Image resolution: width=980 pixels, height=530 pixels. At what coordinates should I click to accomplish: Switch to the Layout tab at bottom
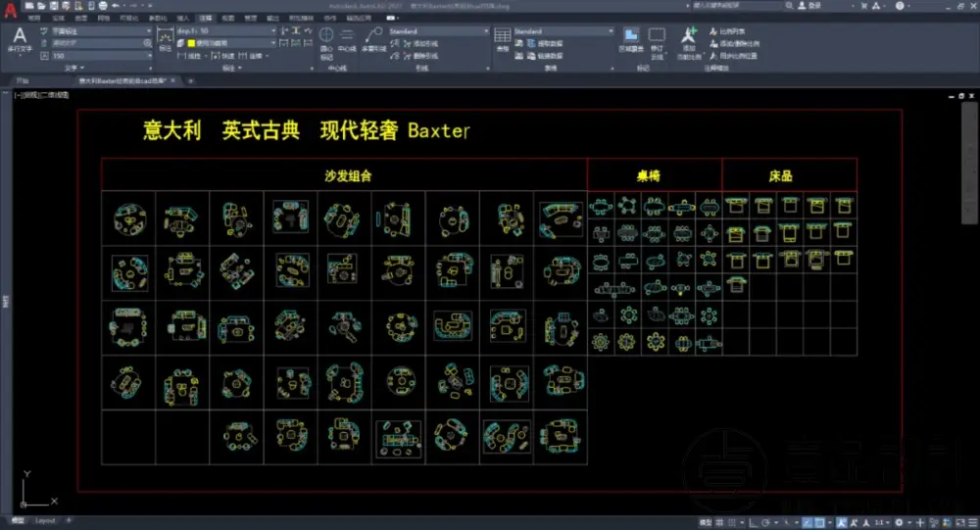[x=45, y=521]
